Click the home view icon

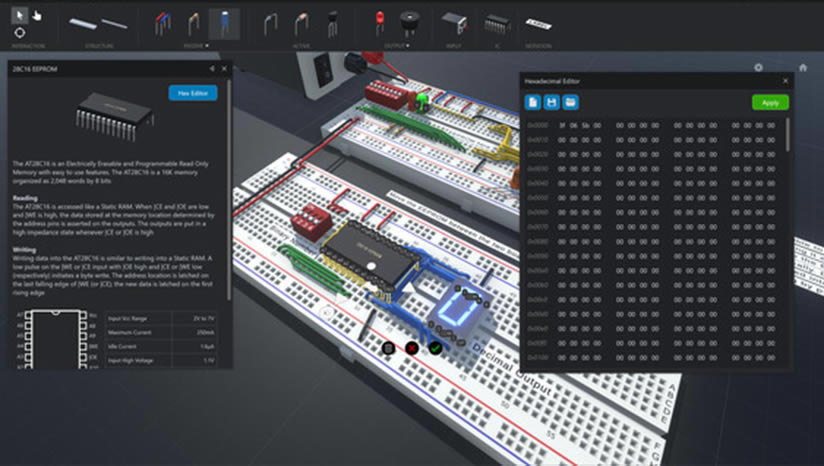point(803,68)
